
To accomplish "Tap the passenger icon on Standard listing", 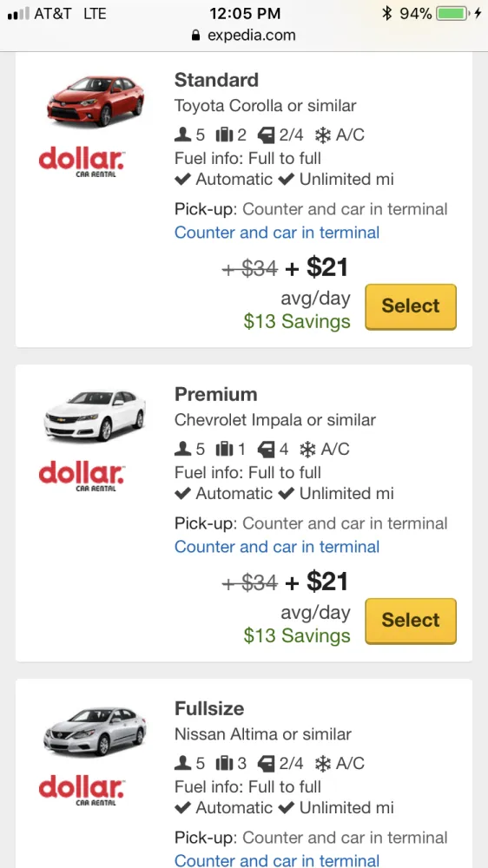I will click(183, 135).
